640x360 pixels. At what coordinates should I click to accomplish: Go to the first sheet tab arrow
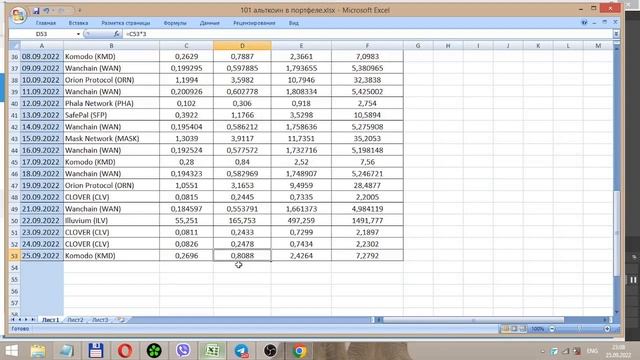coord(13,320)
